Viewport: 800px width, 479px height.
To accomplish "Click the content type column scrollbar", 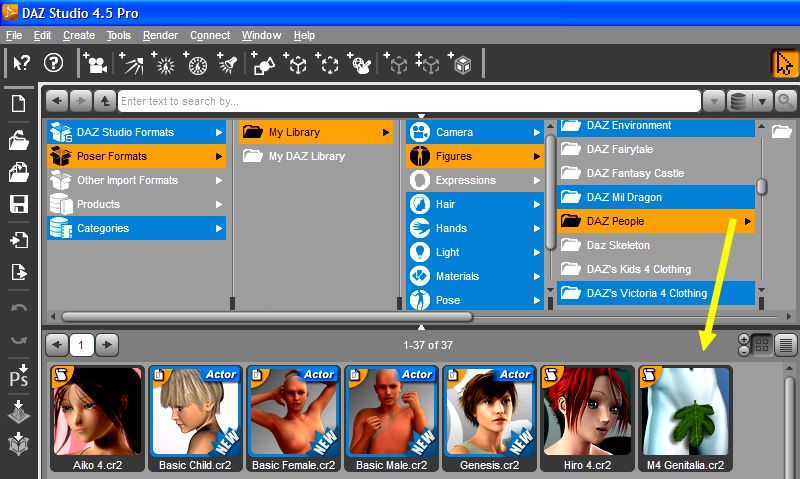I will click(x=550, y=192).
